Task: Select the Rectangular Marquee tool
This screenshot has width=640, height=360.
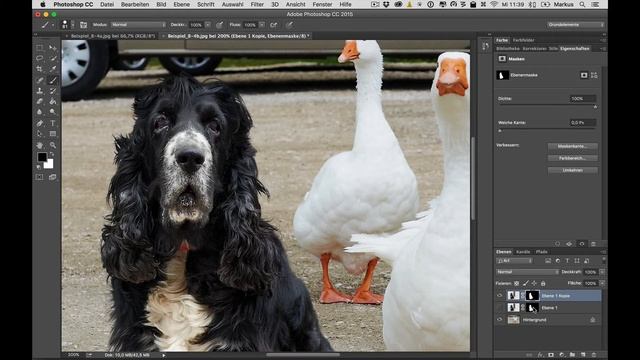Action: pyautogui.click(x=40, y=48)
